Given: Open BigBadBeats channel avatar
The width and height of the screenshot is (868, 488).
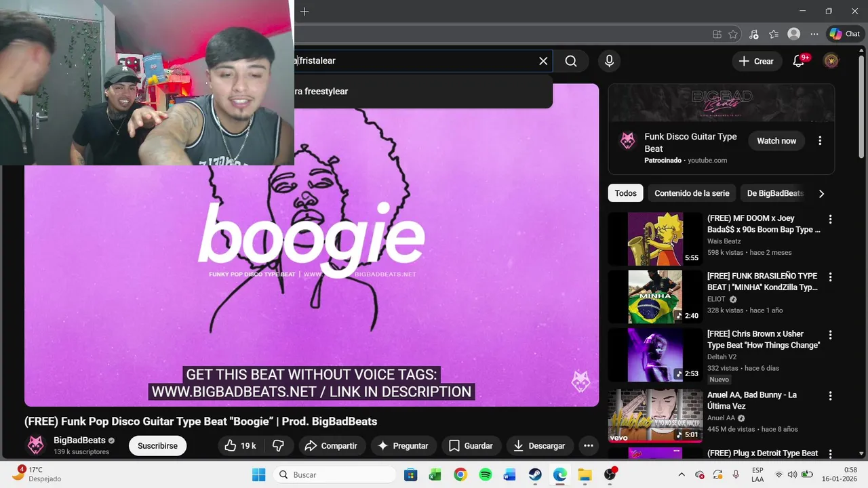Looking at the screenshot, I should (x=35, y=445).
